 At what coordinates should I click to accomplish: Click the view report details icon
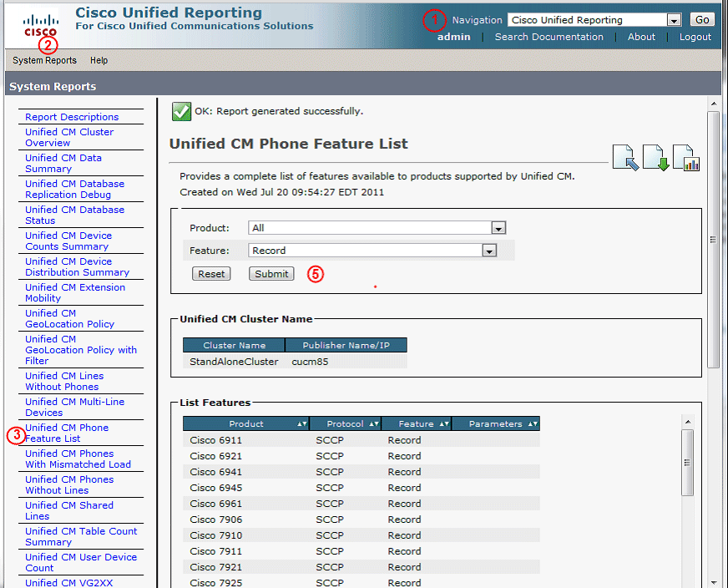(625, 158)
